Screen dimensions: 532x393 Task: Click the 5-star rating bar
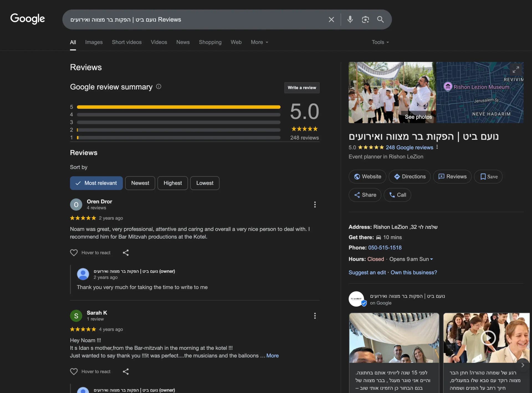click(x=179, y=107)
